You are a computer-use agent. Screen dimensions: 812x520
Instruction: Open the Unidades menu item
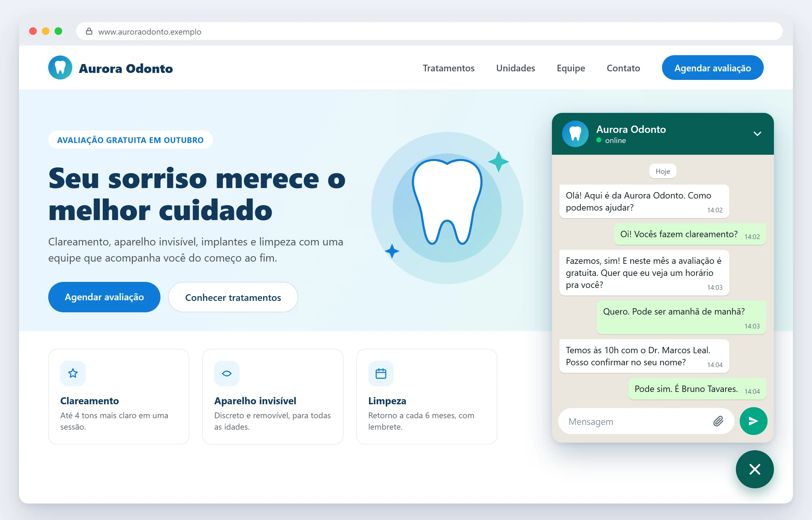(515, 68)
